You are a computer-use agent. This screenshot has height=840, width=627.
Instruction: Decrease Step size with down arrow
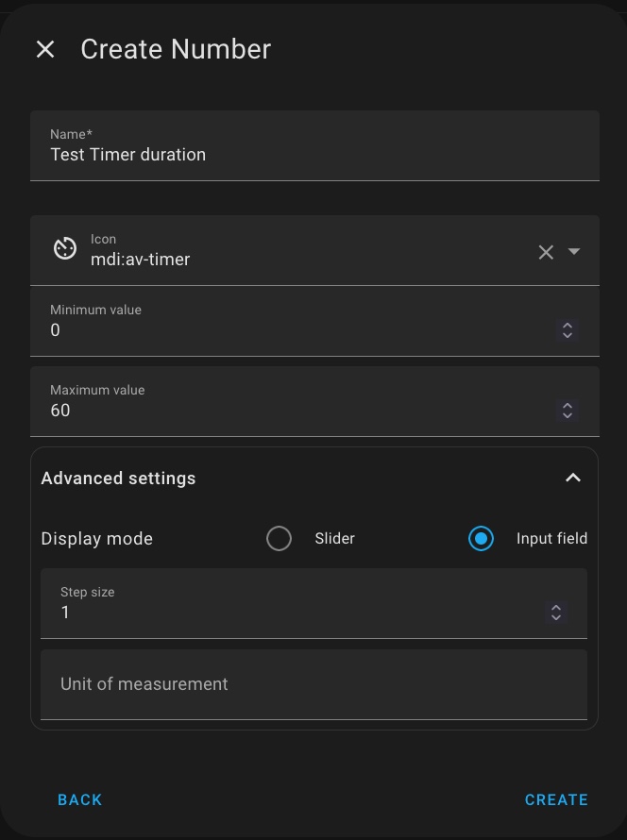click(556, 617)
